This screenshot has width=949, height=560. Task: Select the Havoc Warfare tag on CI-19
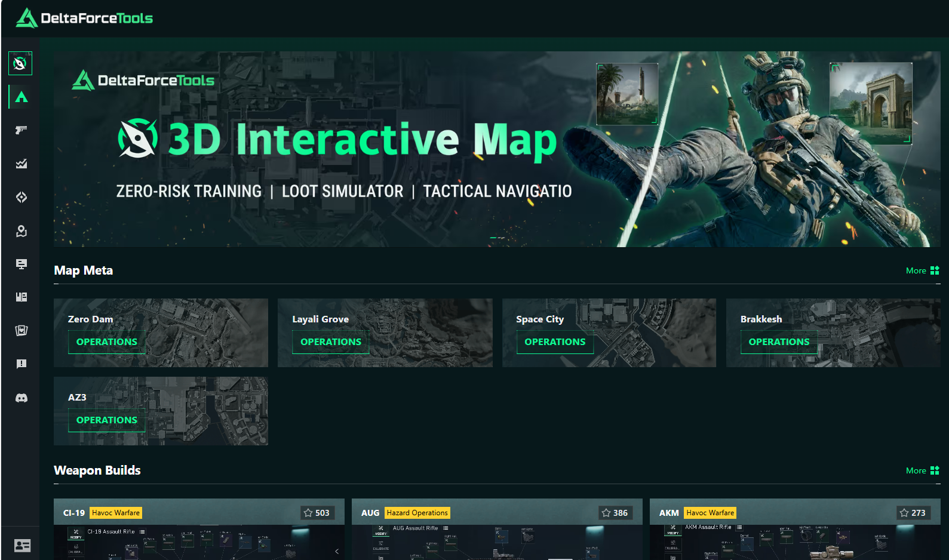tap(116, 513)
